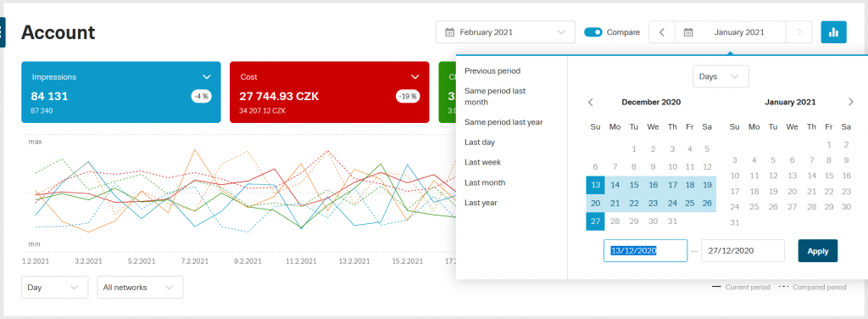Viewport: 868px width, 319px height.
Task: Navigate calendar to previous month
Action: [x=591, y=102]
